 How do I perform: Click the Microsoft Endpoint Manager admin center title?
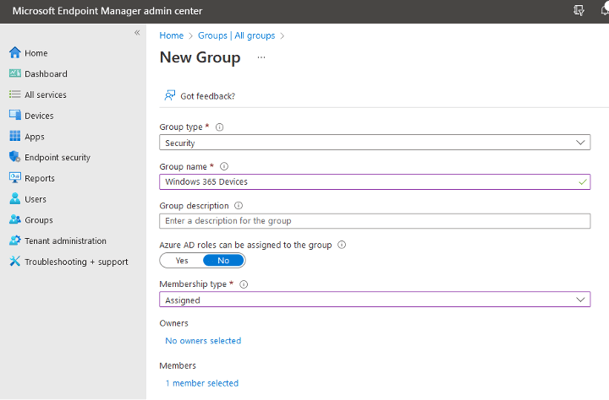(x=107, y=11)
